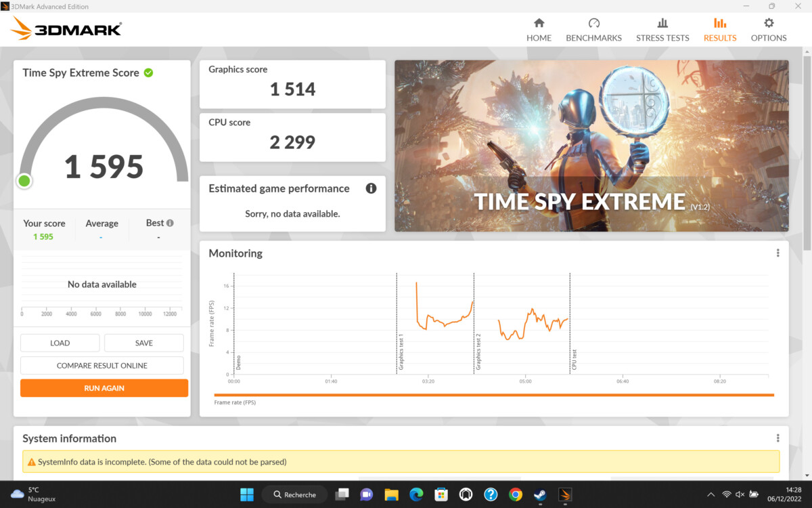Screen dimensions: 812x508
Task: Toggle the muted volume icon in system tray
Action: [x=740, y=494]
